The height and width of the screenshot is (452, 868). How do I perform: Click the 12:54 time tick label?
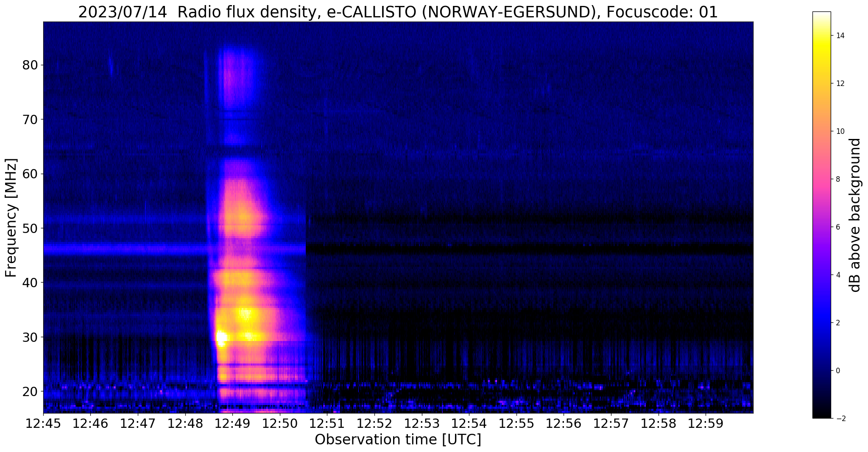pos(469,423)
